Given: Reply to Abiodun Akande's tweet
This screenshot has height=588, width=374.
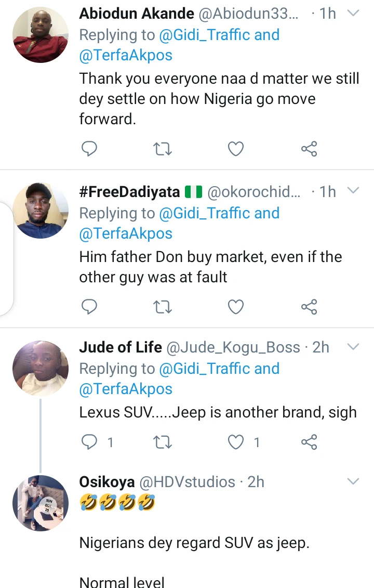Looking at the screenshot, I should tap(90, 150).
